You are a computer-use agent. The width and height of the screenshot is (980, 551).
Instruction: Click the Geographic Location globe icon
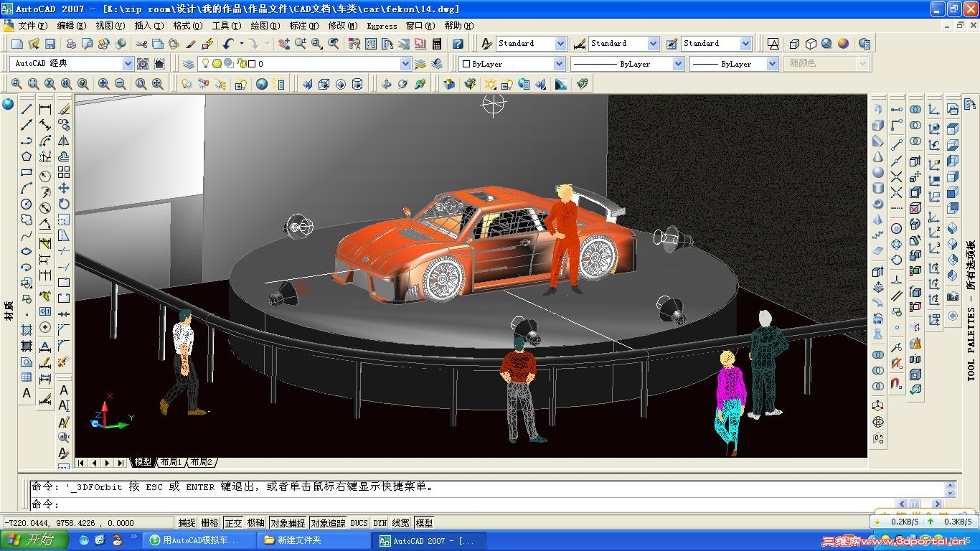point(262,84)
